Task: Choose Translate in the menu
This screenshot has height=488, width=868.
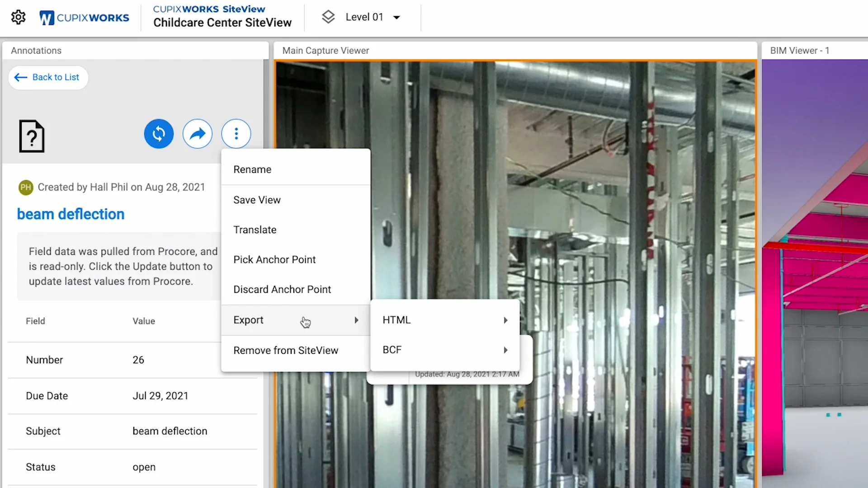Action: pos(296,230)
